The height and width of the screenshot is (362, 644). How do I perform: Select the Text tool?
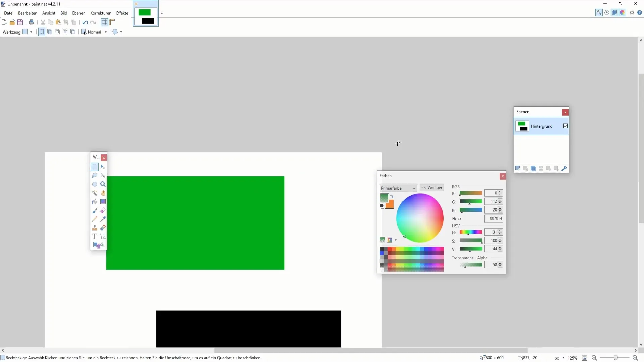tap(94, 236)
